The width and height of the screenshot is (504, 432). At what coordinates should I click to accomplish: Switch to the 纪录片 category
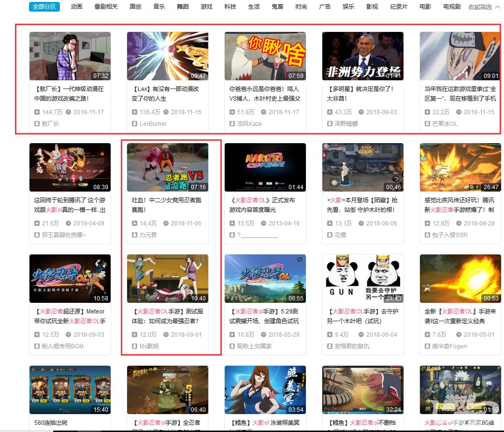(399, 6)
